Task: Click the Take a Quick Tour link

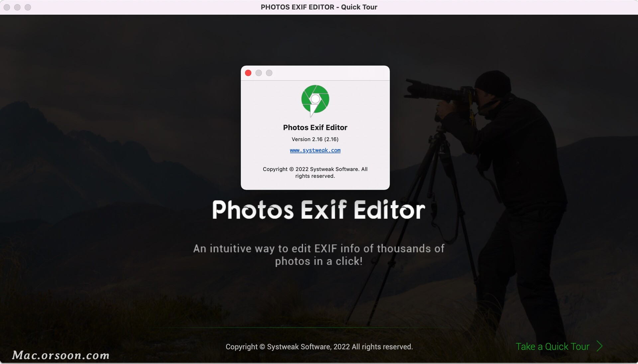Action: tap(552, 346)
